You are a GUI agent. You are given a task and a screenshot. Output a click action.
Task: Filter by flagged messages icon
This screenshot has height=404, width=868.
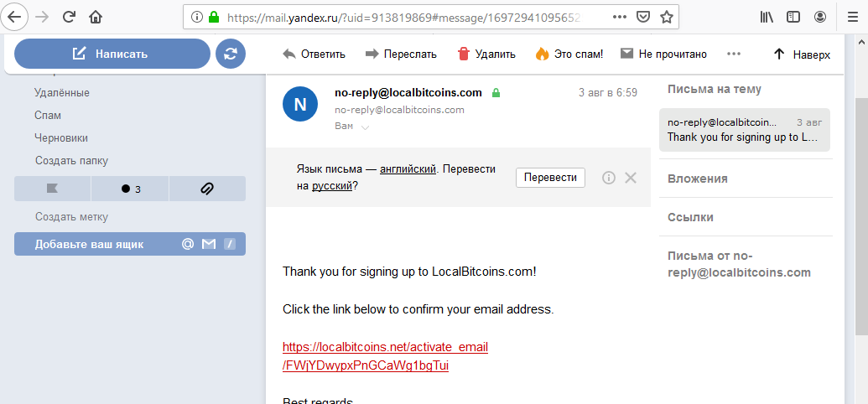52,189
